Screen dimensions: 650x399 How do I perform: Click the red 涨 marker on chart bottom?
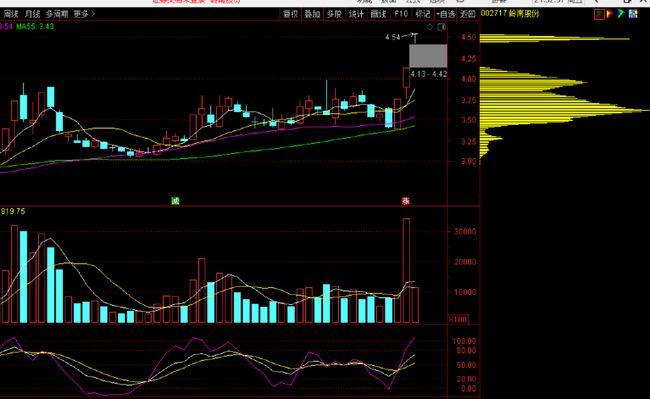(x=406, y=201)
